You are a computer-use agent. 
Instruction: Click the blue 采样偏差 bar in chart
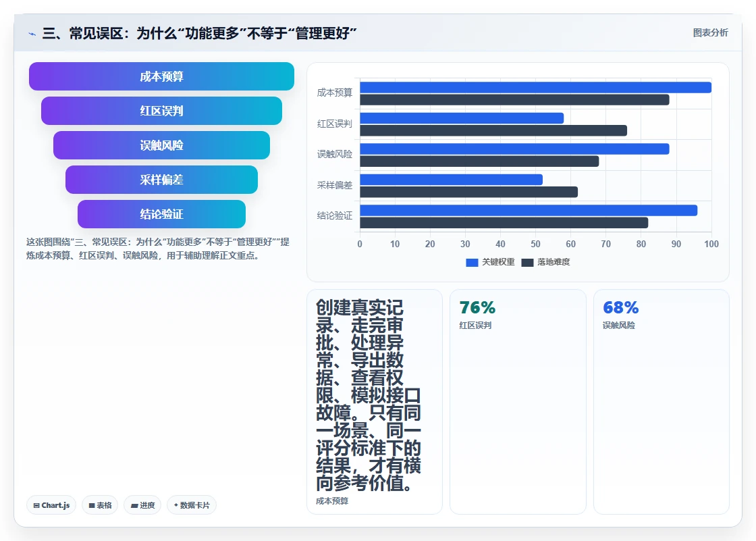pos(452,180)
